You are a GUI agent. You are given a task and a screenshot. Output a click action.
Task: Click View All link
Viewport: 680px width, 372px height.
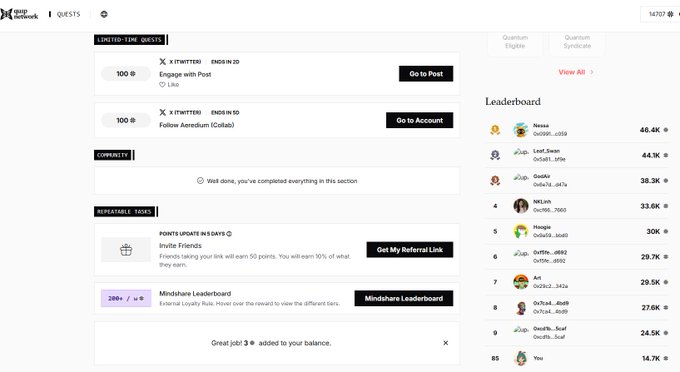(x=572, y=72)
